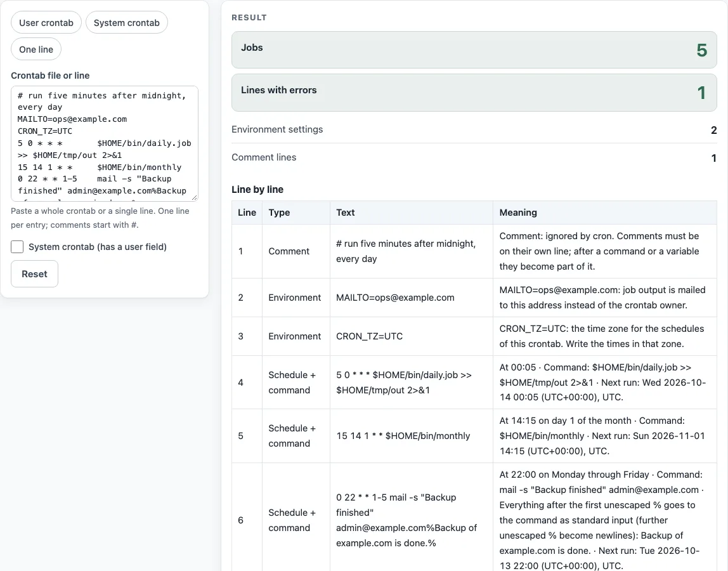
Task: Choose the One line example
Action: [x=36, y=49]
